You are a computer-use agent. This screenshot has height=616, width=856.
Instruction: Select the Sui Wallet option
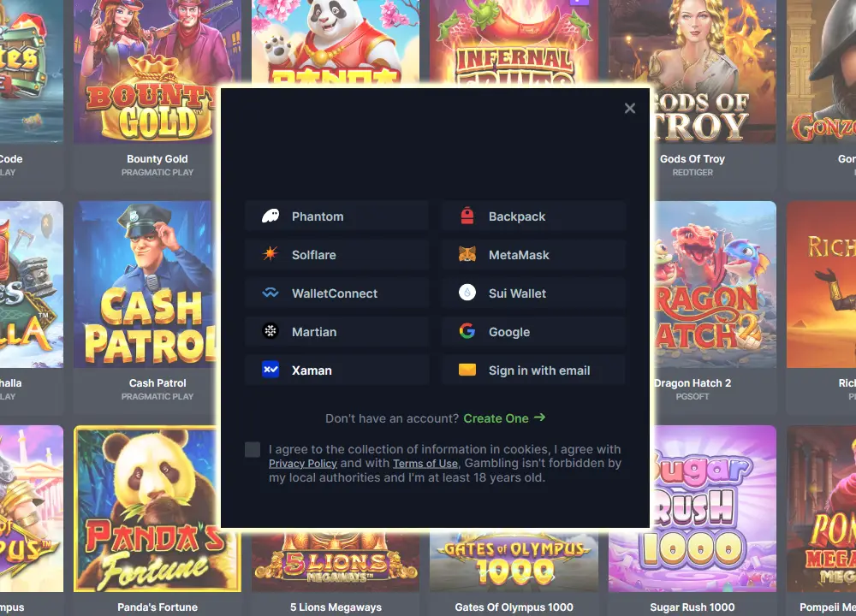pos(533,293)
